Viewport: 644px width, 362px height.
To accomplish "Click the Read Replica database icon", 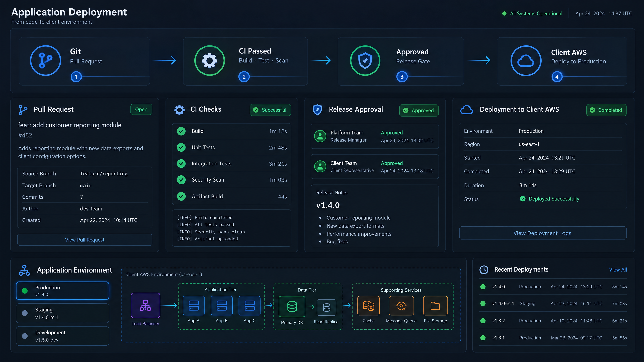I will pyautogui.click(x=326, y=307).
